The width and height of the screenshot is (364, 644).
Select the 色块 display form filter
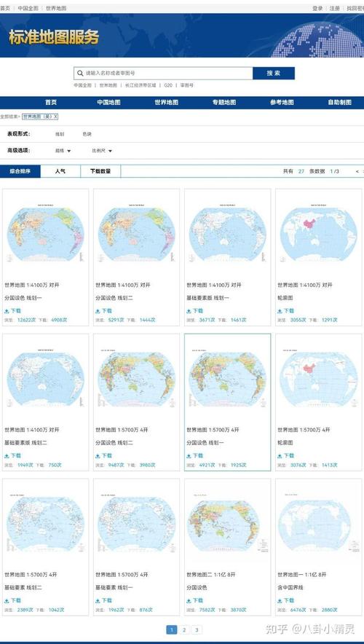[87, 134]
